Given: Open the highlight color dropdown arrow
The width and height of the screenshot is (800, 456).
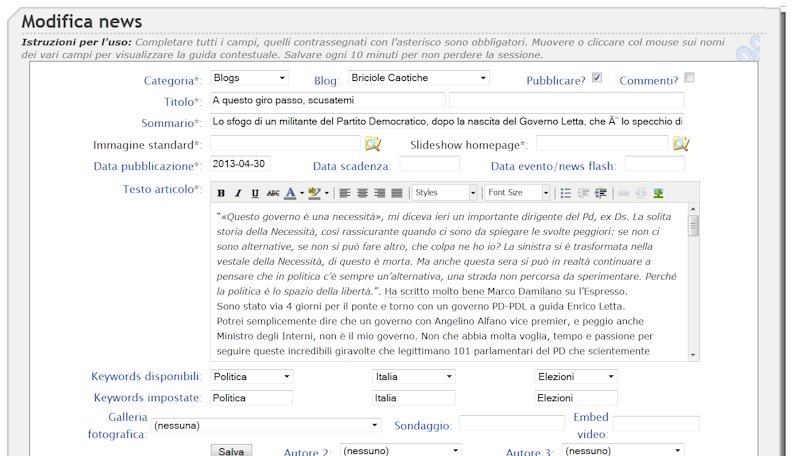Looking at the screenshot, I should coord(327,193).
